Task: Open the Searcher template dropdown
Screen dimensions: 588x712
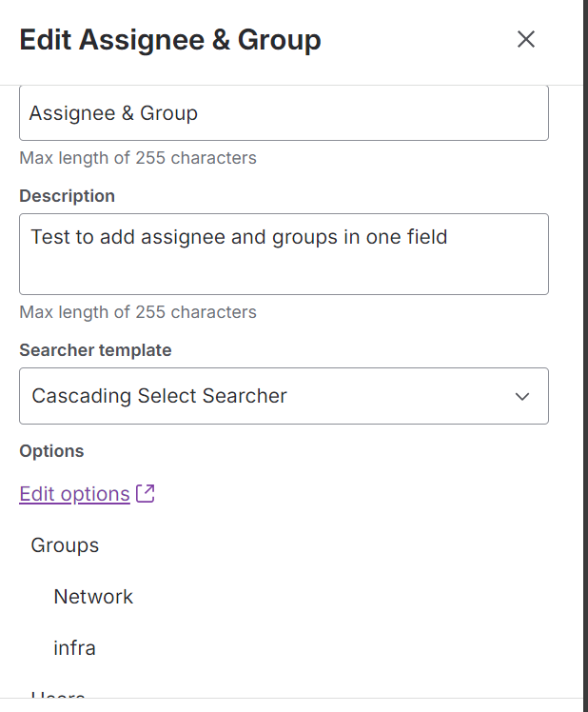Action: 284,396
